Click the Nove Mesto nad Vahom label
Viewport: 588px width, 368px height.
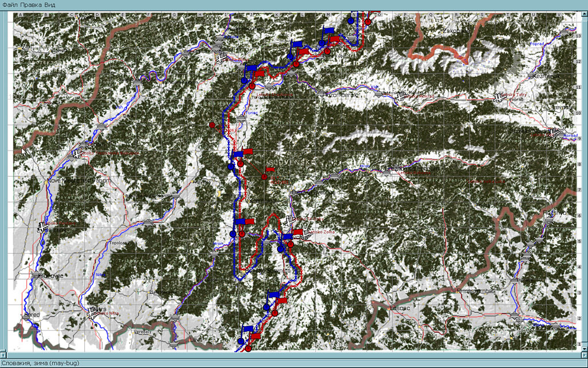(x=80, y=181)
